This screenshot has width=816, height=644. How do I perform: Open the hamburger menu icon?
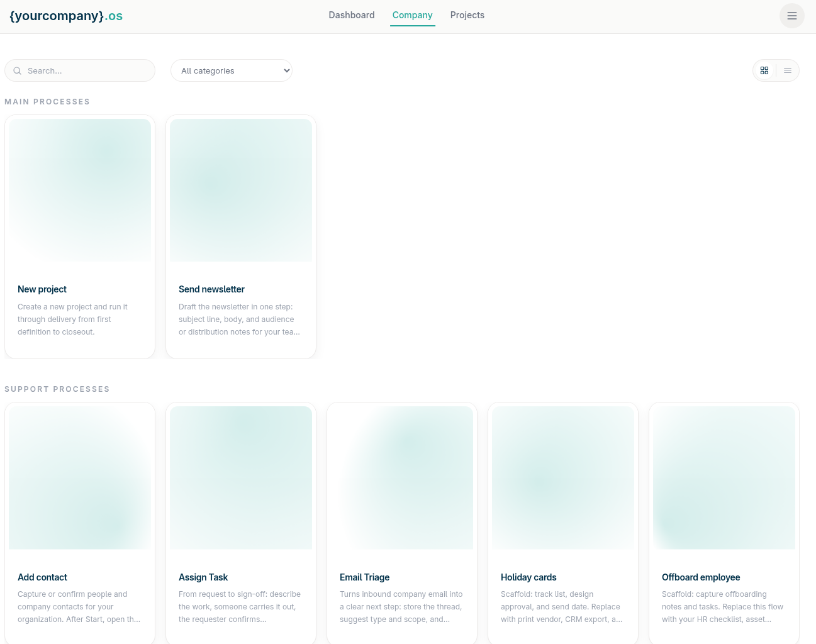[x=791, y=16]
